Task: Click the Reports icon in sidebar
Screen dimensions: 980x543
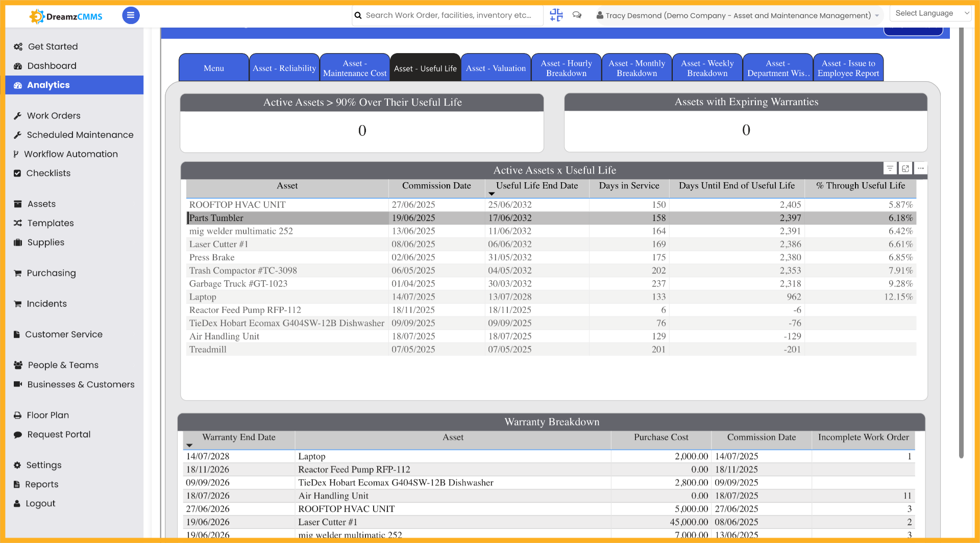Action: 17,484
